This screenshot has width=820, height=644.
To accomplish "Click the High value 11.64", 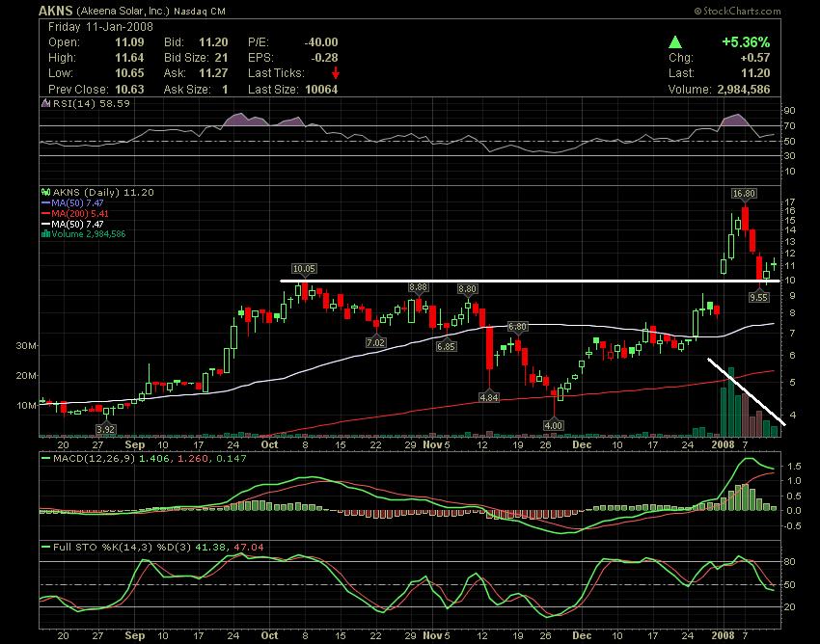I will (129, 58).
